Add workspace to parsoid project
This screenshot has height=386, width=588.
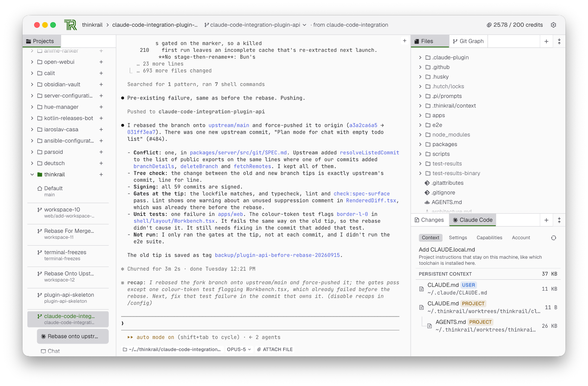tap(101, 152)
